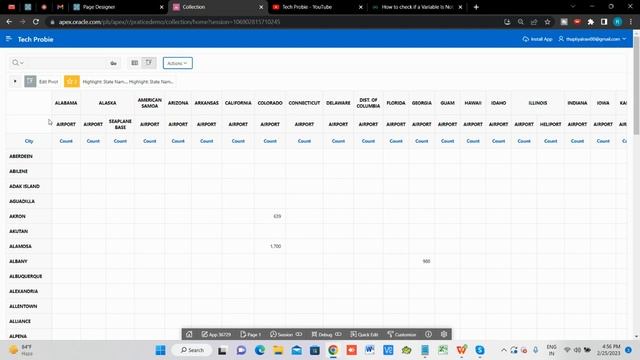Click the Count header under Seaplane Base

tap(120, 141)
